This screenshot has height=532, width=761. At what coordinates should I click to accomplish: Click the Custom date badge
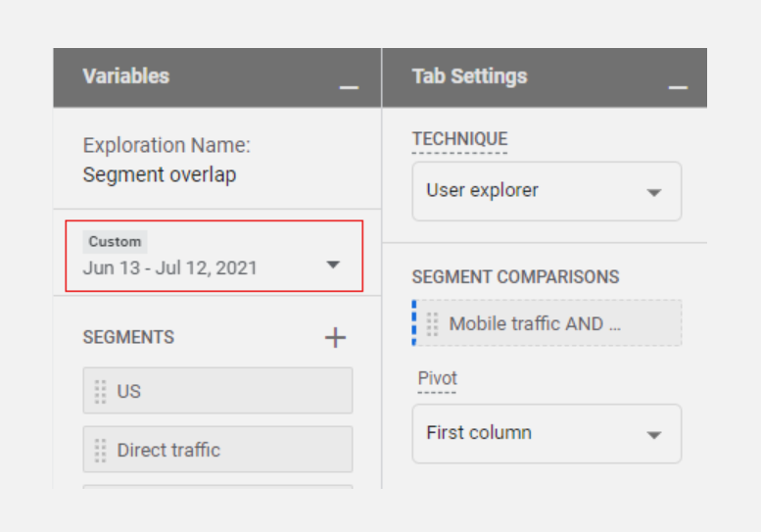(x=115, y=242)
